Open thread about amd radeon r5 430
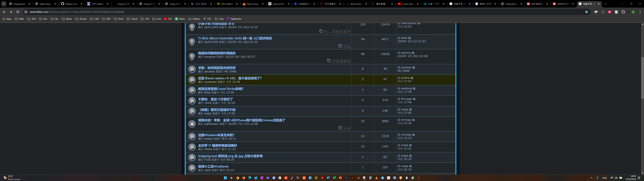The image size is (644, 181). point(230,78)
